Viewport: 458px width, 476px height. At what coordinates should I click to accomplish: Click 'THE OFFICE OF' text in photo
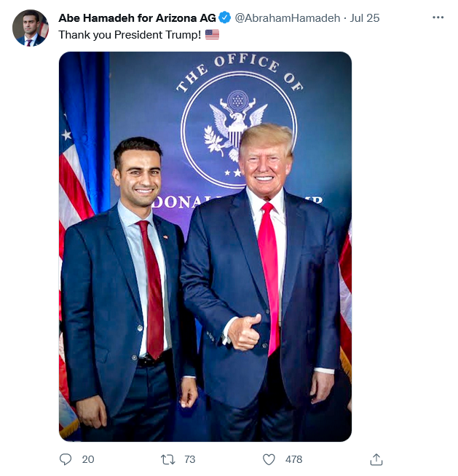[x=240, y=72]
